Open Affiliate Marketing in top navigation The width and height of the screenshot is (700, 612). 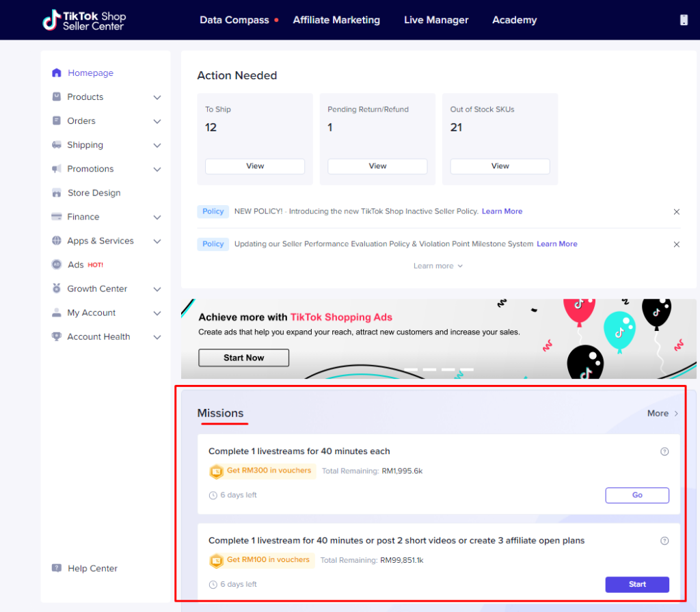click(x=336, y=20)
